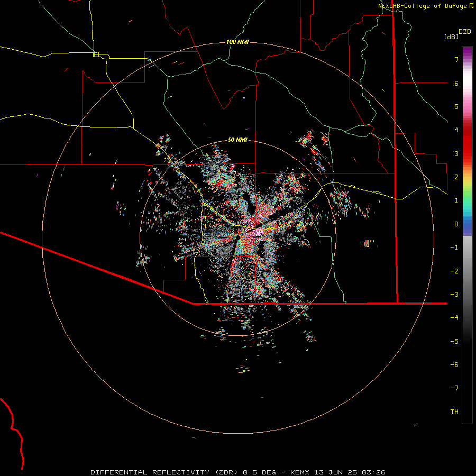This screenshot has height=476, width=476.
Task: Click the -7 value on color scale
Action: [454, 388]
